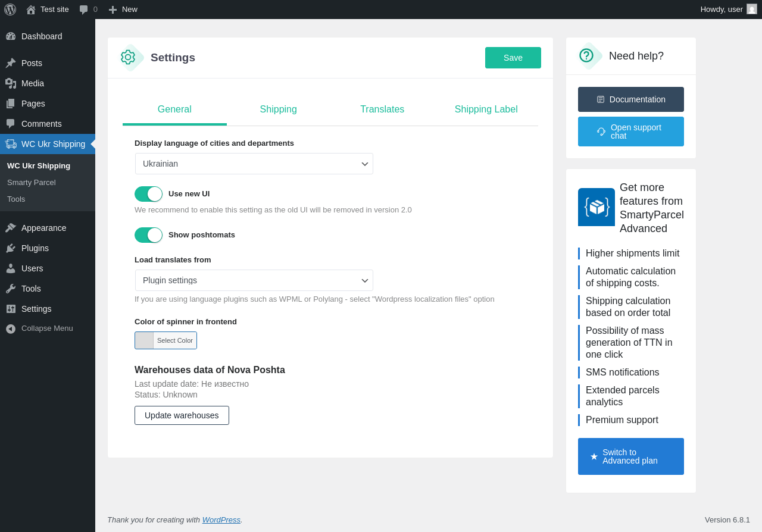This screenshot has width=762, height=532.
Task: Click the Version 6.8.1 footer text
Action: (727, 520)
